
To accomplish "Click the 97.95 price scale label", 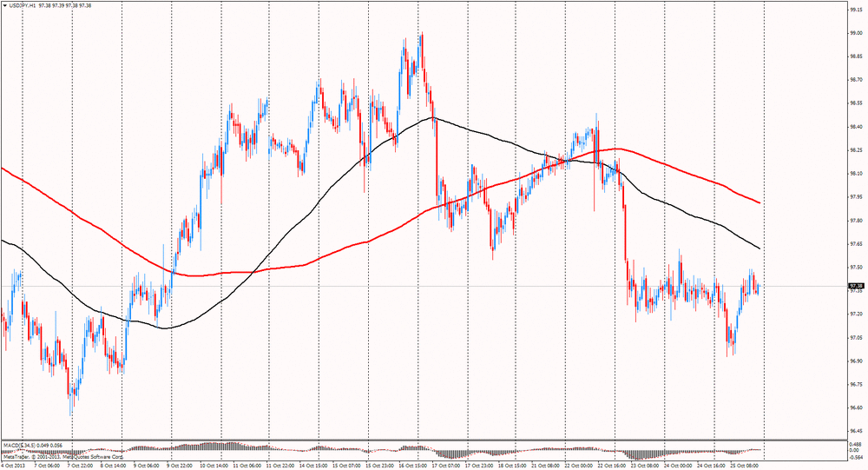I will click(x=856, y=197).
